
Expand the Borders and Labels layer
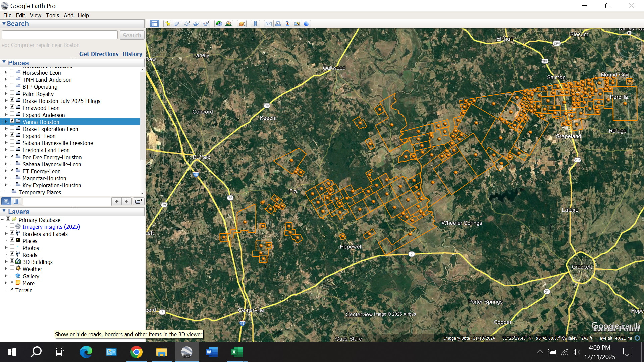6,234
